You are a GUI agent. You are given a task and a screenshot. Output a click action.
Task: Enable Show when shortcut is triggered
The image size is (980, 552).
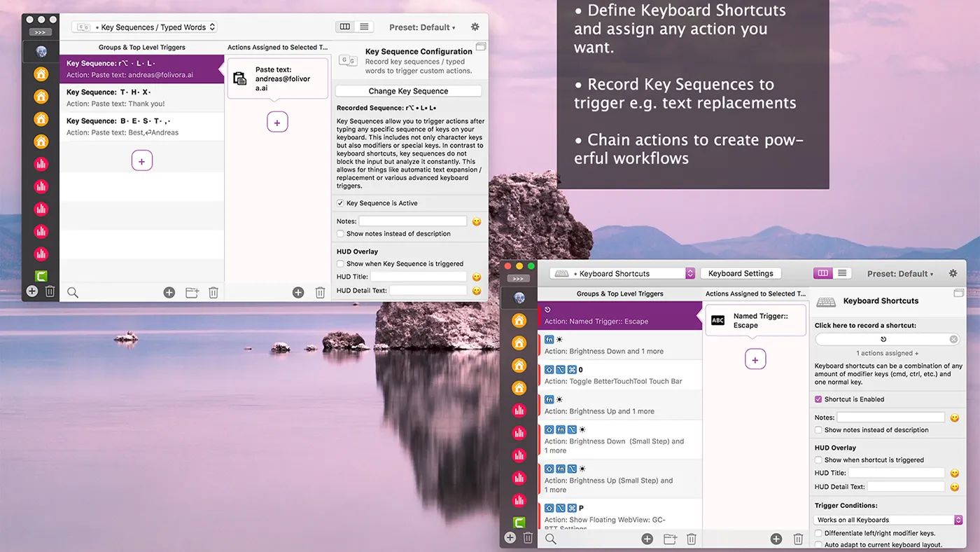point(818,460)
